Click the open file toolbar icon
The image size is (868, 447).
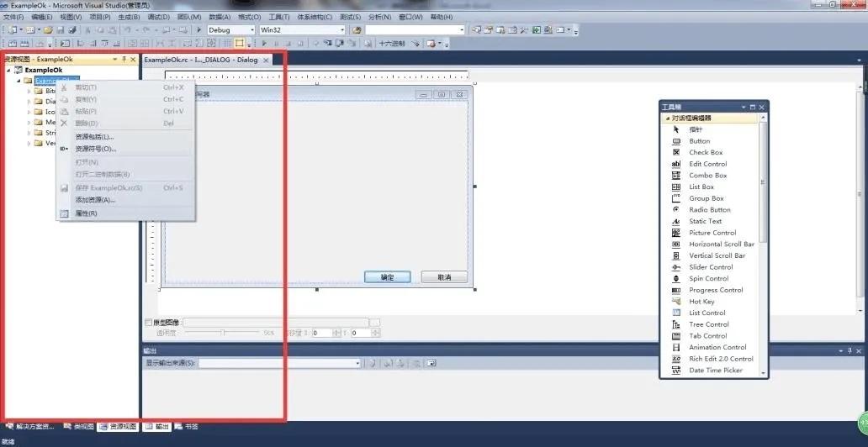[48, 30]
